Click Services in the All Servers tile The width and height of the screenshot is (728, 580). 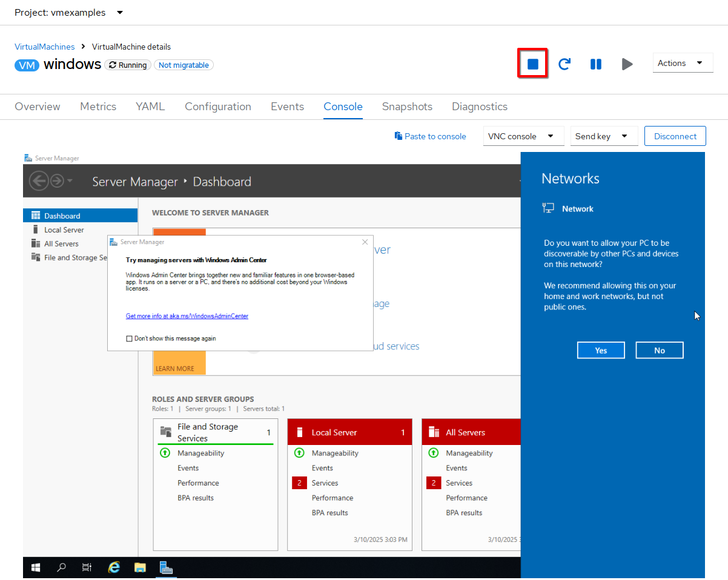tap(459, 483)
